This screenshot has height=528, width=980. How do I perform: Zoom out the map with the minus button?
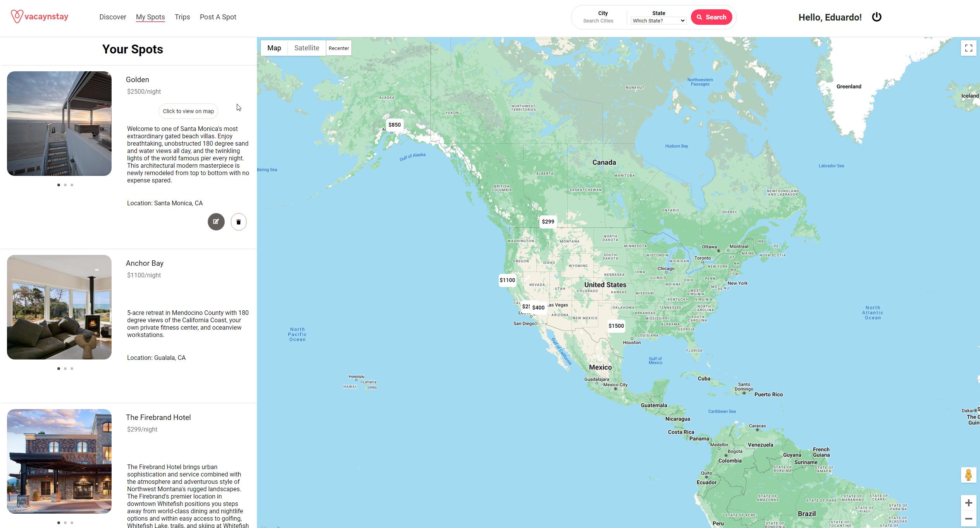coord(968,519)
